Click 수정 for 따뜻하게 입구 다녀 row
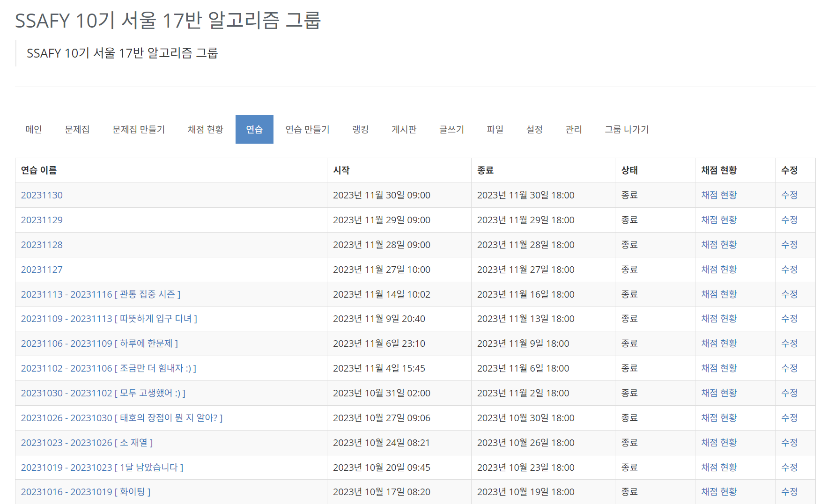 789,319
